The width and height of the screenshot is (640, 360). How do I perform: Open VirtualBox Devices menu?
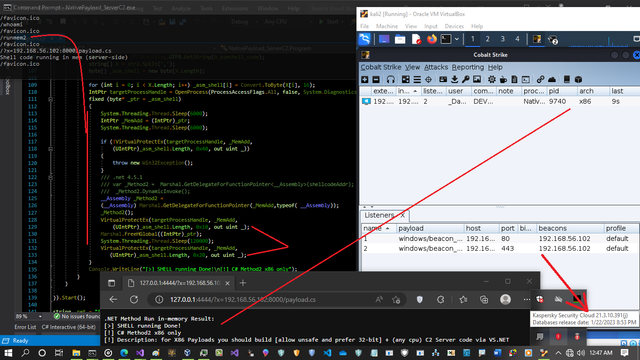coord(454,26)
